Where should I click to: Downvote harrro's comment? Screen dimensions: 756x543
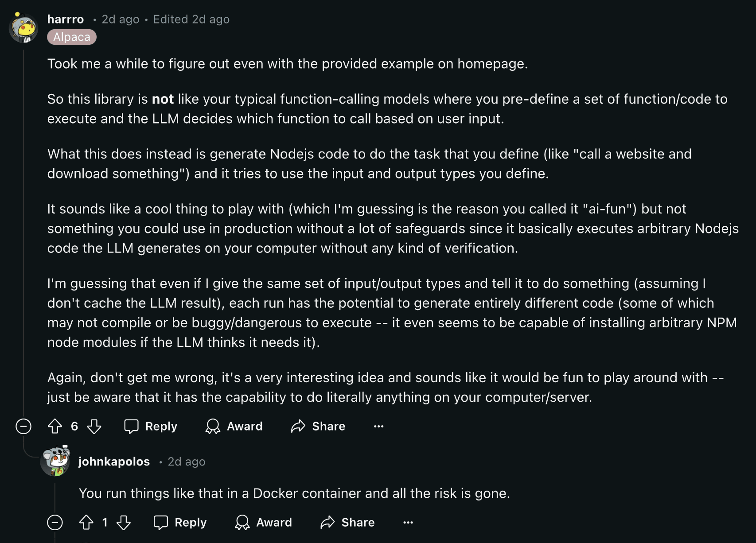point(94,426)
